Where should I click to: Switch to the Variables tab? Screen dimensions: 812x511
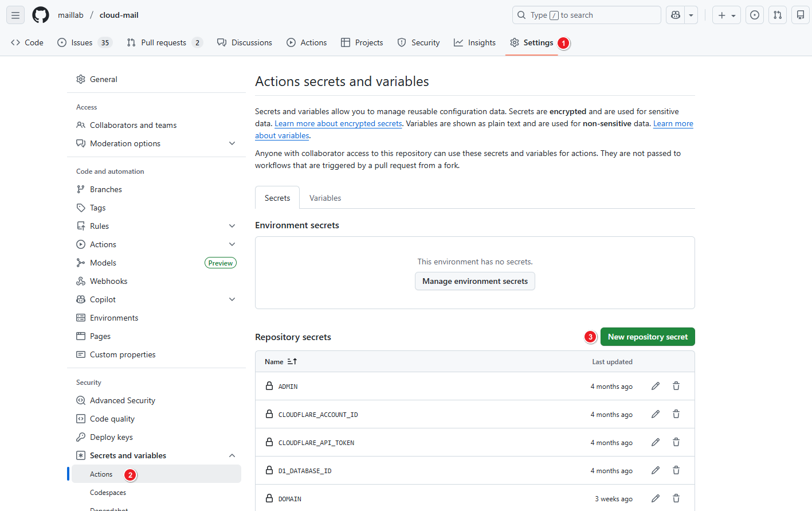pos(325,198)
